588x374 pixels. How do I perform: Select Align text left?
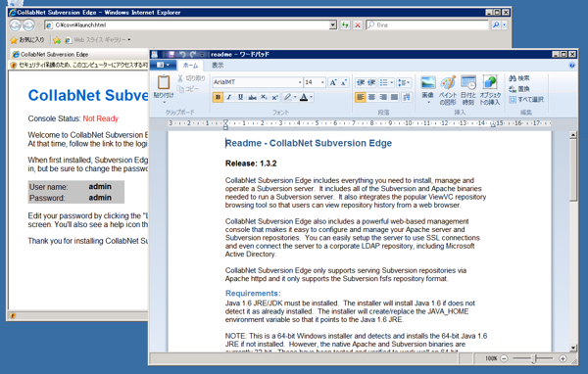click(x=361, y=98)
